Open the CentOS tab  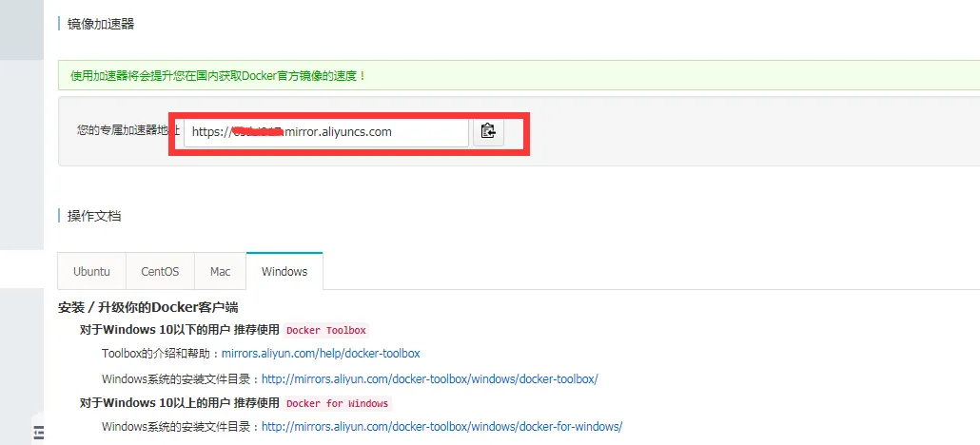pyautogui.click(x=160, y=271)
